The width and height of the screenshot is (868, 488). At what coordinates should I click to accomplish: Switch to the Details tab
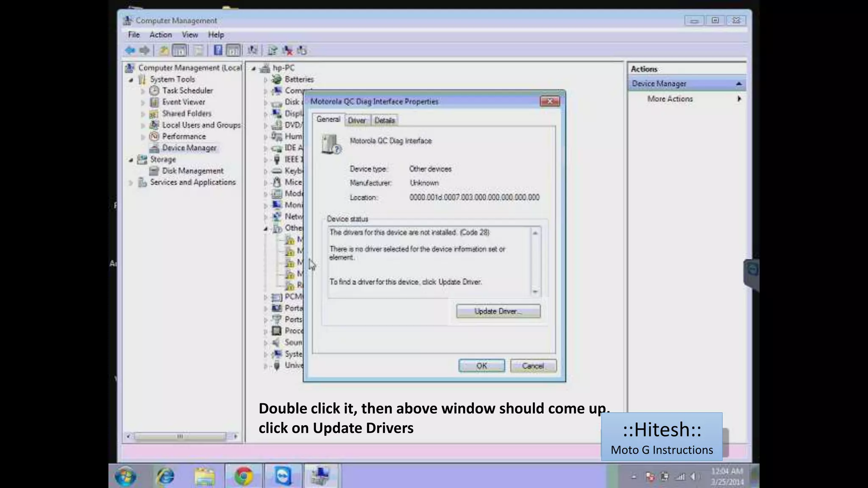pyautogui.click(x=385, y=120)
